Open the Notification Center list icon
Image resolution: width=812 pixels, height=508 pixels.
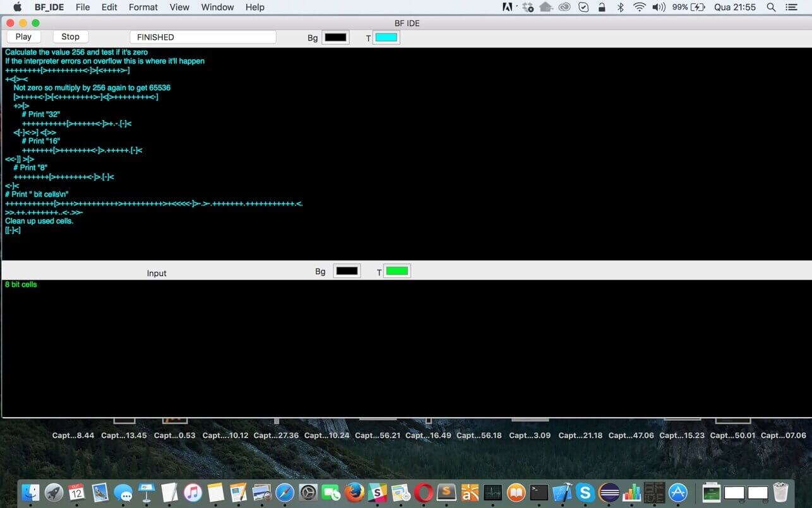(x=791, y=7)
